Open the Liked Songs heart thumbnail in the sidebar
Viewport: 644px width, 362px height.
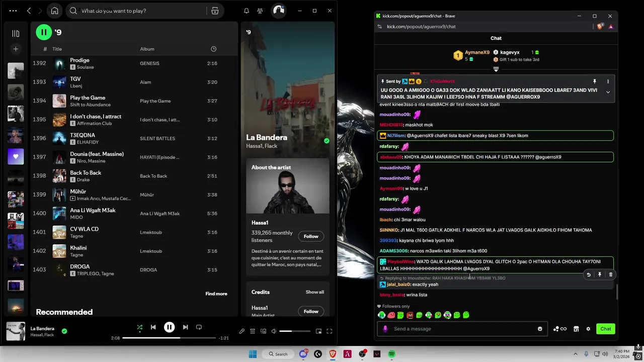(x=16, y=156)
